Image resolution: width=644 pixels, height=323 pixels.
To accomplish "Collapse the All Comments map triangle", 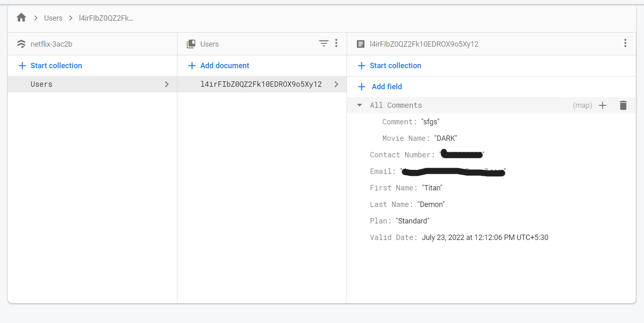I will pyautogui.click(x=359, y=105).
